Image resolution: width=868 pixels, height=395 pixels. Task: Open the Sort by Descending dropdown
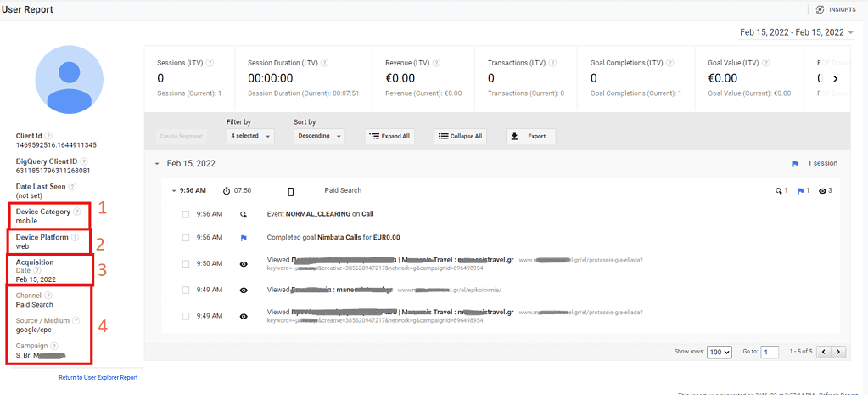click(x=319, y=136)
